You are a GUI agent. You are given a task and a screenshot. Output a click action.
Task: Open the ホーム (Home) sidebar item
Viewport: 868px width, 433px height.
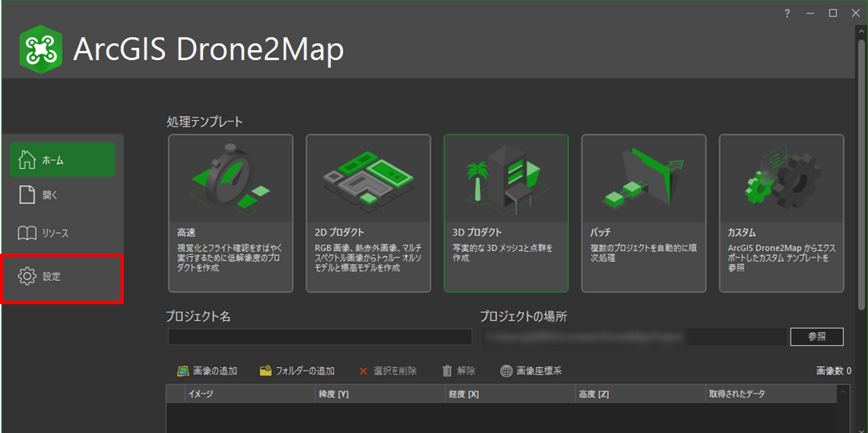point(63,160)
